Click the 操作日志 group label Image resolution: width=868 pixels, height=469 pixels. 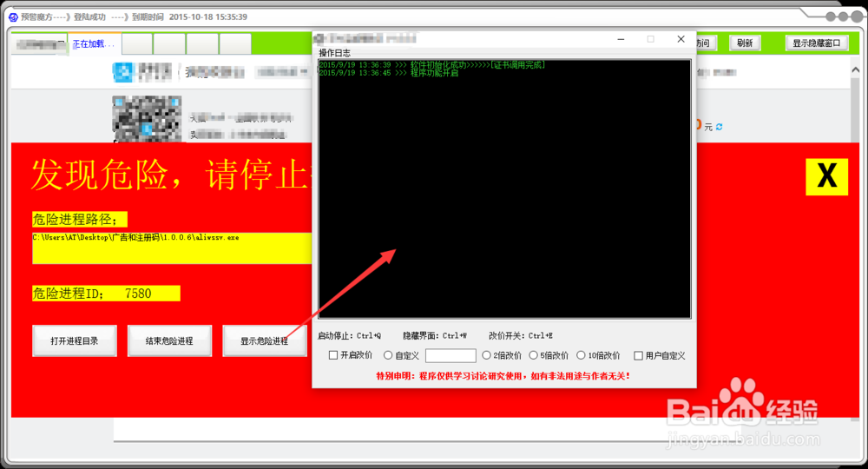point(334,53)
